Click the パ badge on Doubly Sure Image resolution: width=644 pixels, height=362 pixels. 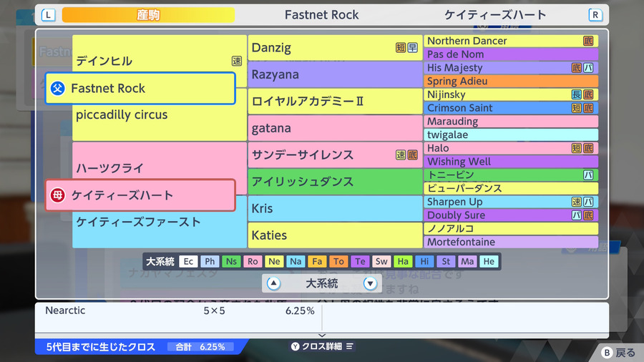click(x=577, y=215)
